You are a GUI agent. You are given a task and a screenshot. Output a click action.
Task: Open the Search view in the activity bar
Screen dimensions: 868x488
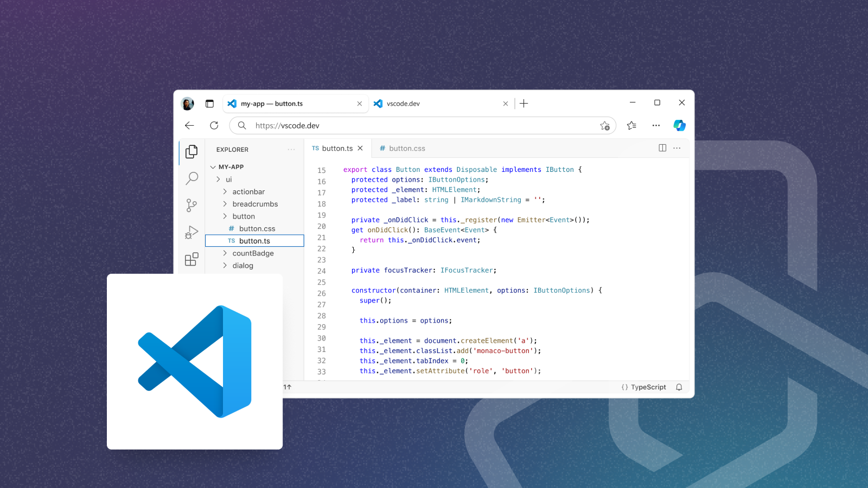click(x=192, y=178)
